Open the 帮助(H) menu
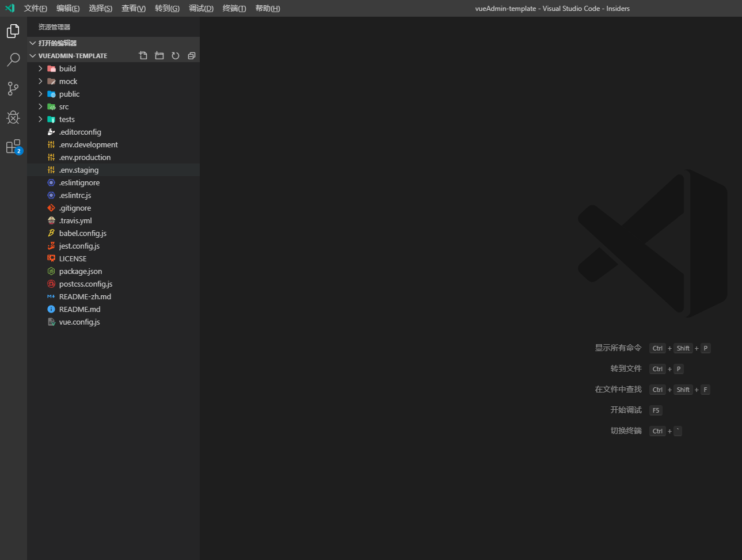 pos(268,8)
